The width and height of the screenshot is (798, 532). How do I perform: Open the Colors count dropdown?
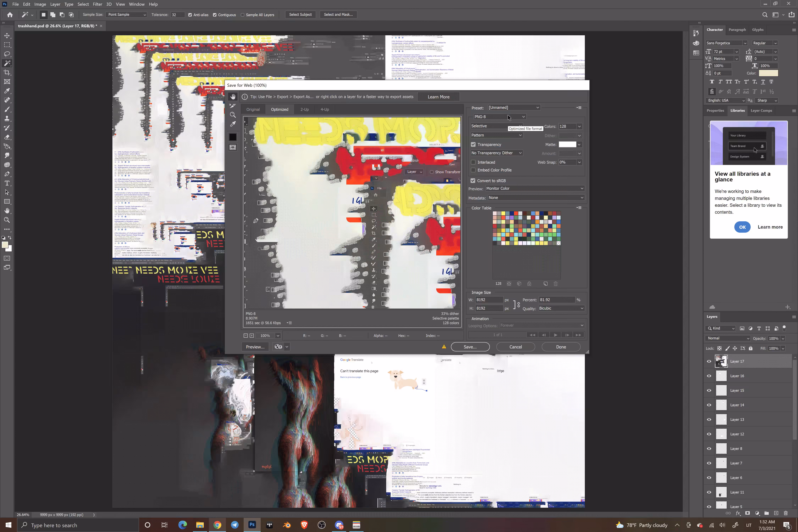579,126
